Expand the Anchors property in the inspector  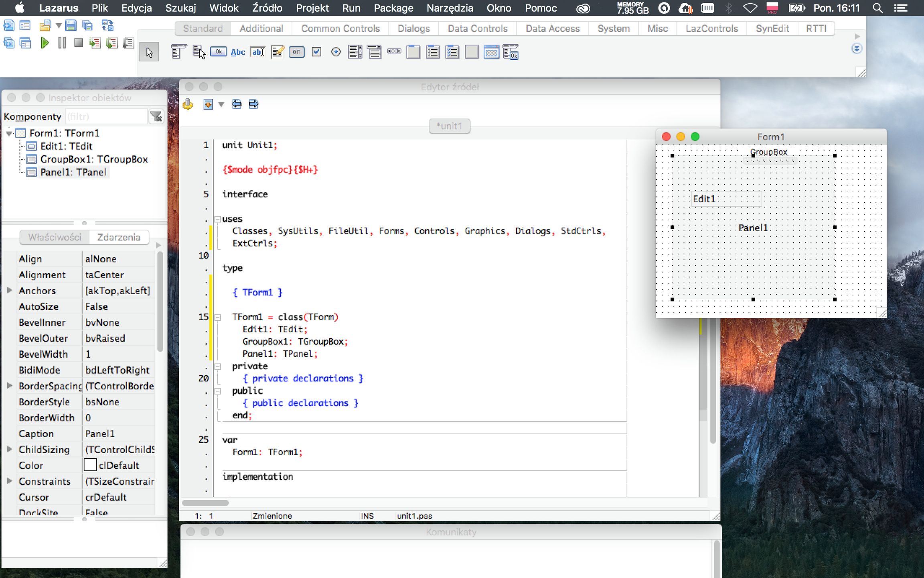click(9, 290)
